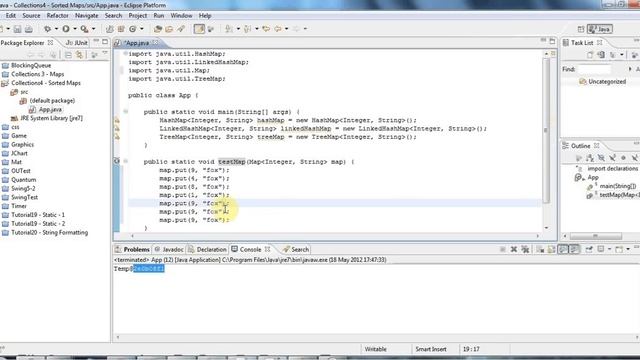Open the Navigate menu

click(87, 16)
